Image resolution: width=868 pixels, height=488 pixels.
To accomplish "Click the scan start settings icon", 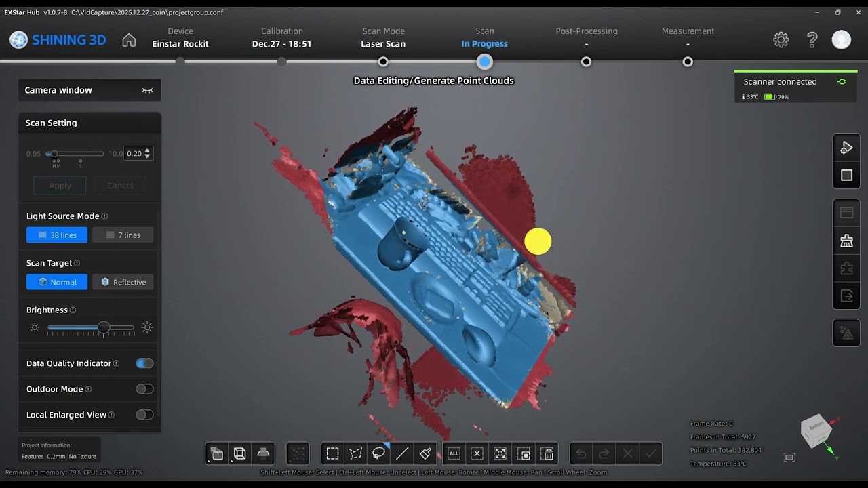I will (x=846, y=147).
